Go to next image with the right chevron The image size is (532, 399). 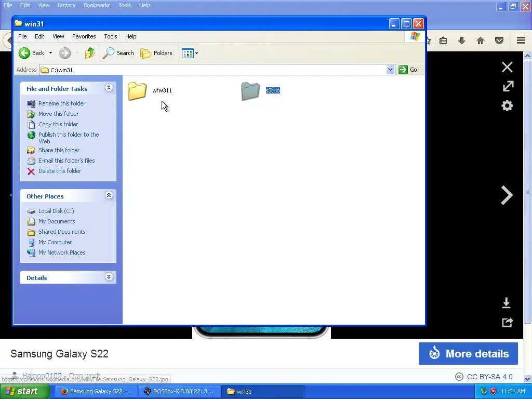point(507,195)
